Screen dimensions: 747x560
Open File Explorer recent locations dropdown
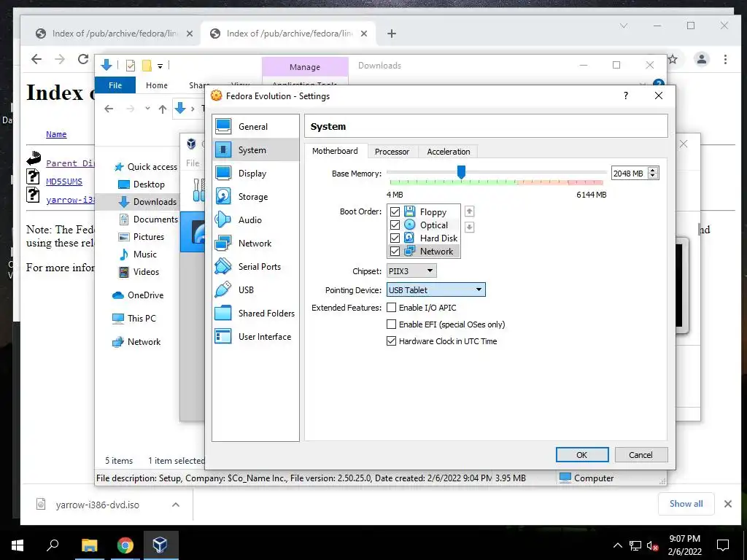[x=147, y=109]
